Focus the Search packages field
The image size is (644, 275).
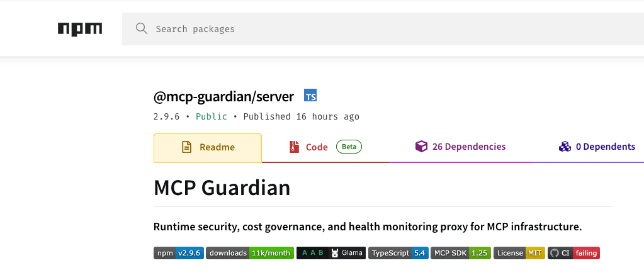[383, 29]
